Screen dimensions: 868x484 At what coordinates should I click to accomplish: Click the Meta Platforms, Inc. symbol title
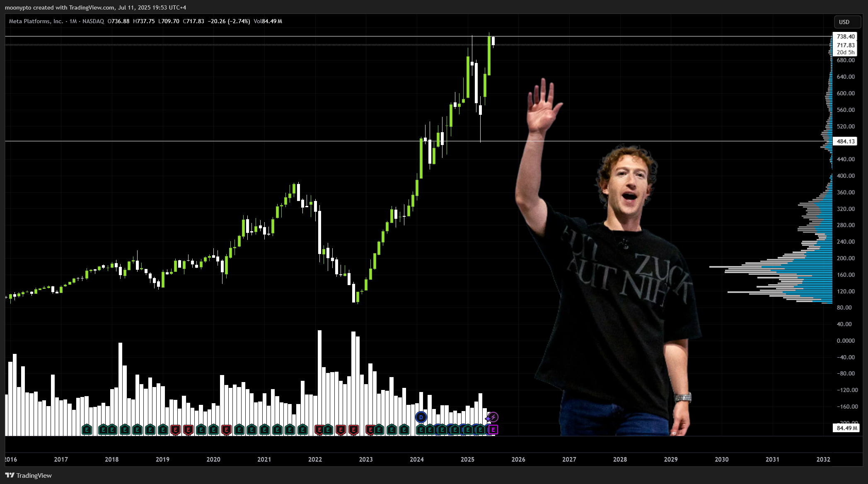[36, 21]
